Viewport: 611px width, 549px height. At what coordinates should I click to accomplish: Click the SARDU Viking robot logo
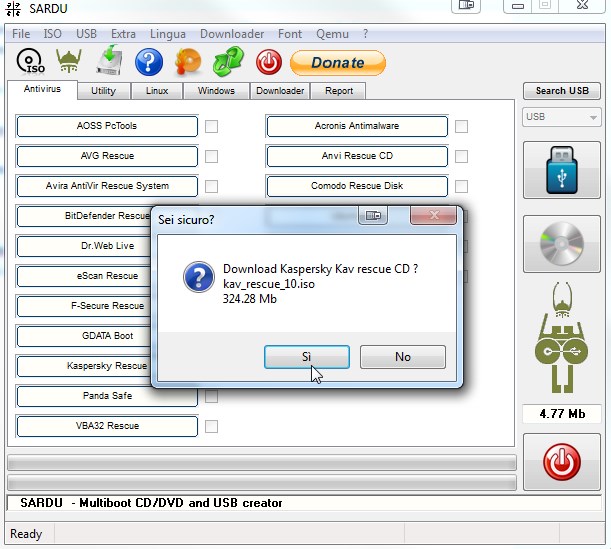(x=562, y=337)
